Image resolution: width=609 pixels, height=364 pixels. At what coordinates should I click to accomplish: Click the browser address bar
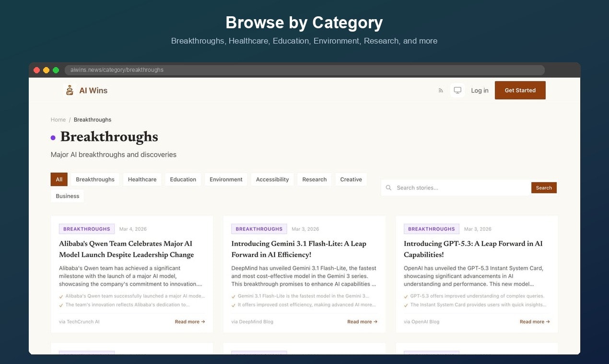[240, 70]
